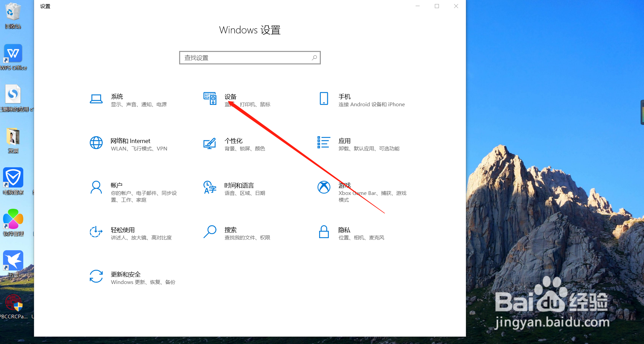
Task: Click '显示、声音、通知、电源' description
Action: (139, 105)
